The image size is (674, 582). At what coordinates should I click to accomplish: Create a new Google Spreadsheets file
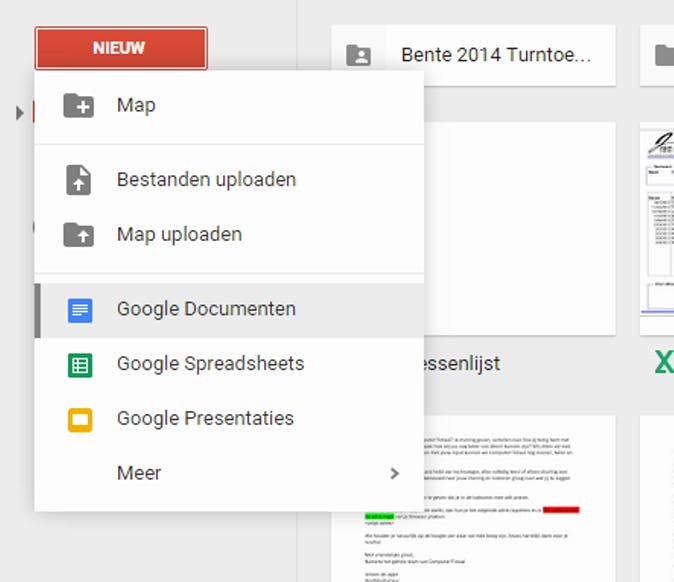pyautogui.click(x=229, y=365)
